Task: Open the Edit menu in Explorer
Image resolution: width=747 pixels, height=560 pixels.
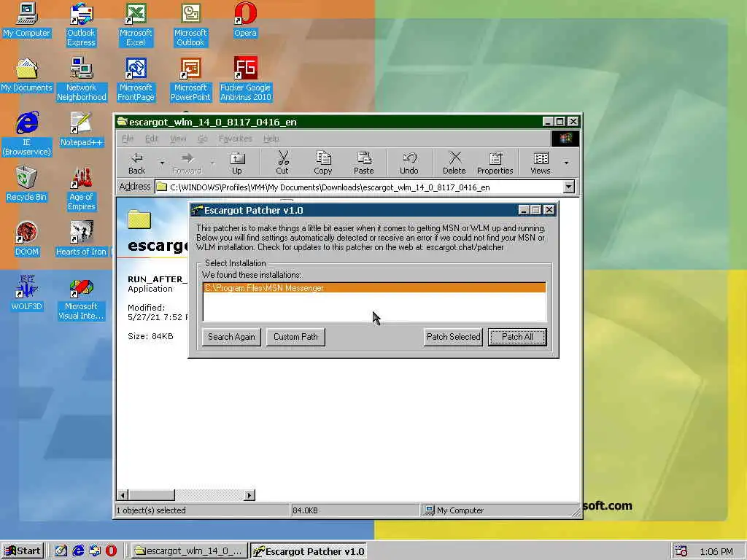Action: [x=152, y=139]
